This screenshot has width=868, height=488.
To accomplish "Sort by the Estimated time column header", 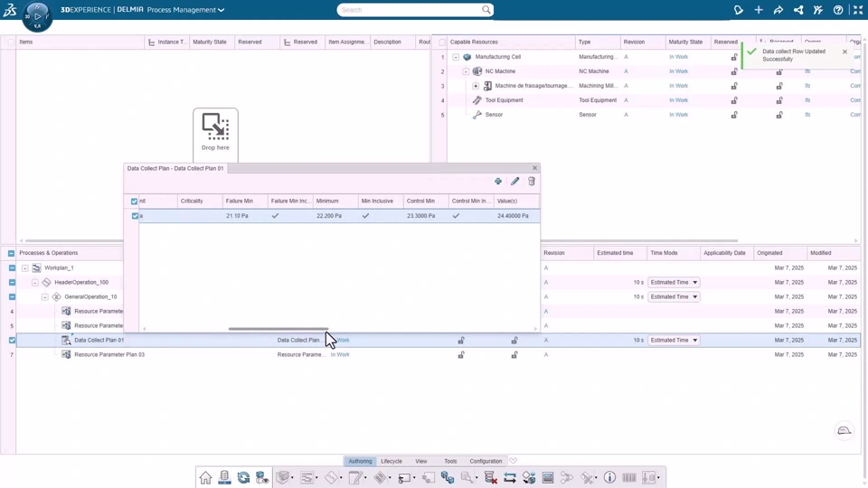I will (615, 253).
